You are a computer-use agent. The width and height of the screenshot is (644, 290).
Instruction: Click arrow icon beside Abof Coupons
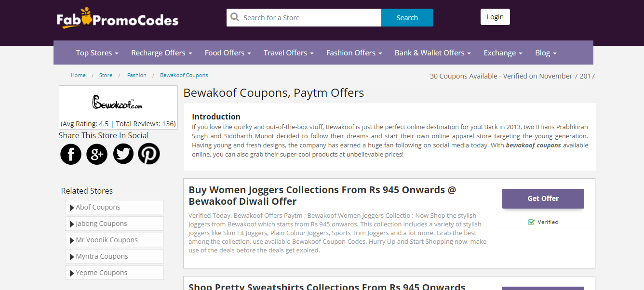[x=72, y=208]
